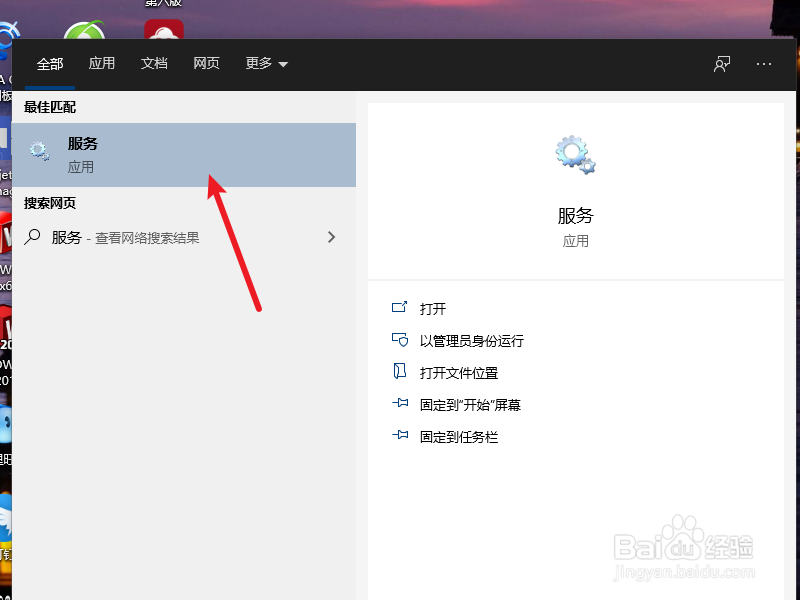Click the Services gear icon under 最佳匹配

pyautogui.click(x=39, y=151)
